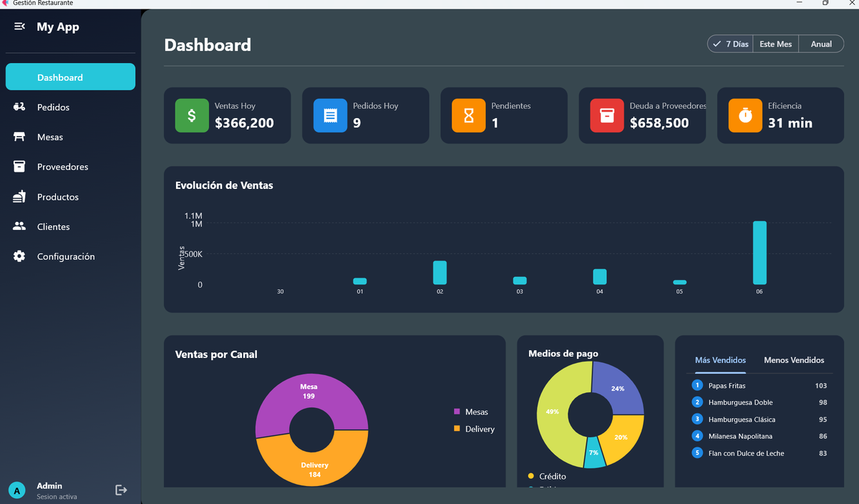Viewport: 859px width, 504px height.
Task: Click the Productos food icon
Action: click(x=19, y=197)
